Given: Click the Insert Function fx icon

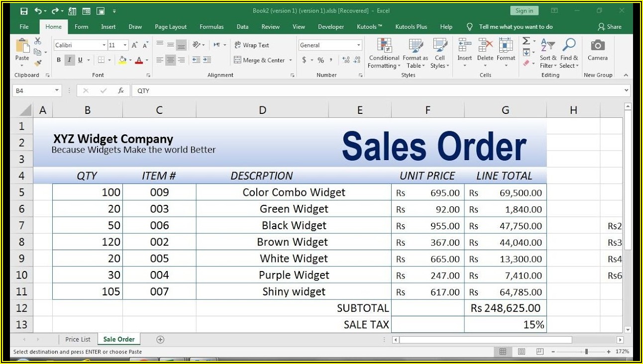Looking at the screenshot, I should (x=120, y=91).
